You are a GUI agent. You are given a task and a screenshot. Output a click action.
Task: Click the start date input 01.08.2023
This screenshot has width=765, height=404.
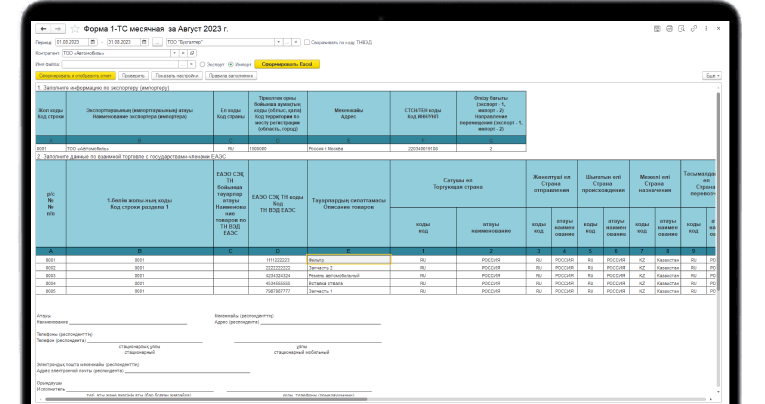click(x=72, y=42)
